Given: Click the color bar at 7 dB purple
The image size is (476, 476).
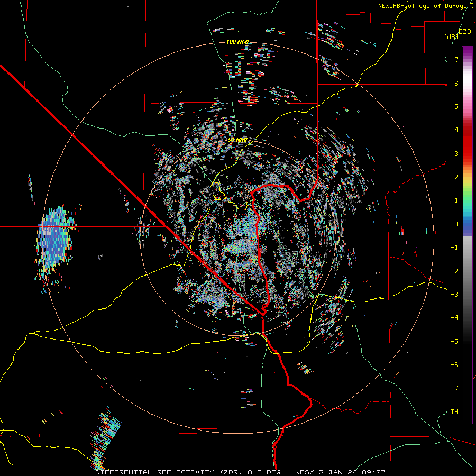Looking at the screenshot, I should (467, 59).
